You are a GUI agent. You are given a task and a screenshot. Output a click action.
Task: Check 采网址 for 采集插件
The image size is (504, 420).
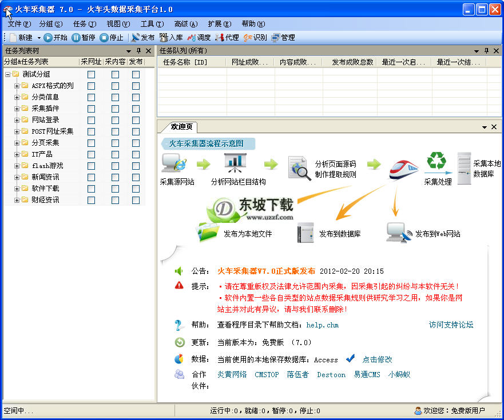tap(92, 109)
